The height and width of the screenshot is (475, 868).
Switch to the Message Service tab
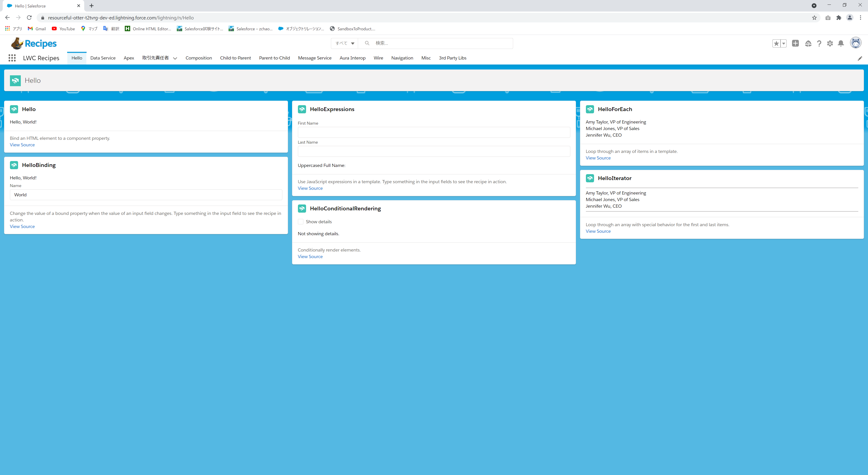[315, 58]
